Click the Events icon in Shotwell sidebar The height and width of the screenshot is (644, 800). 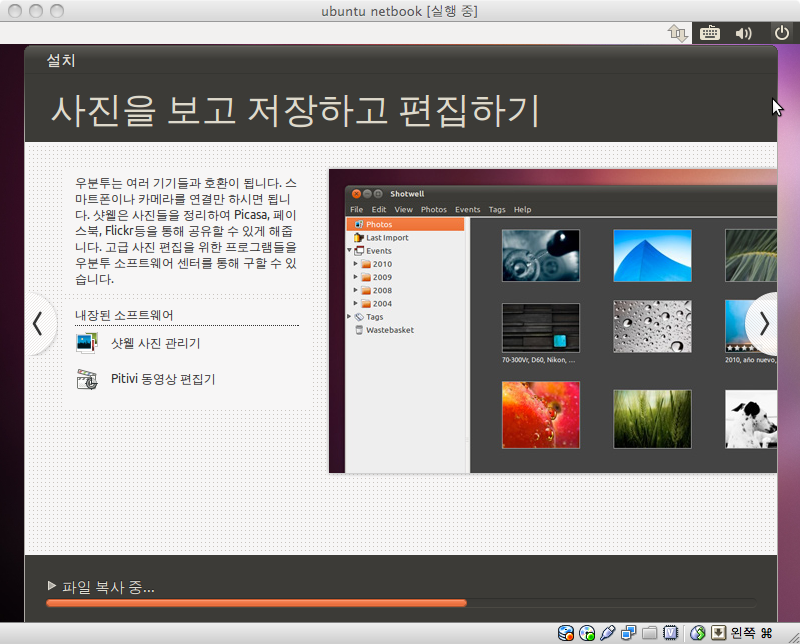tap(359, 251)
